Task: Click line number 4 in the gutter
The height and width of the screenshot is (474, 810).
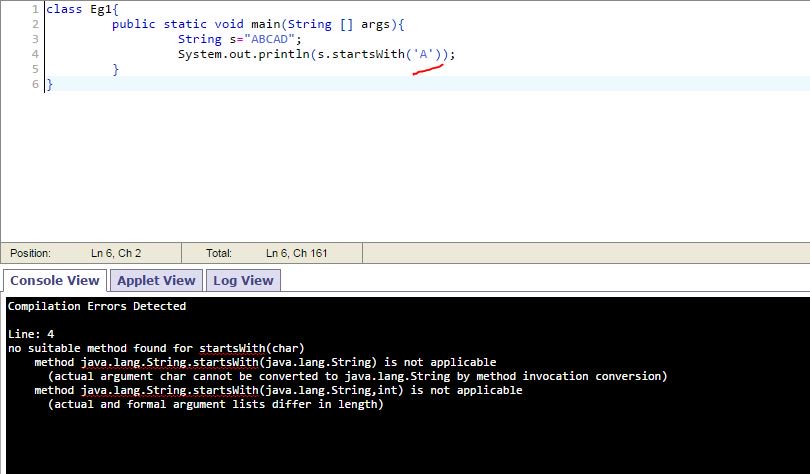Action: click(35, 54)
